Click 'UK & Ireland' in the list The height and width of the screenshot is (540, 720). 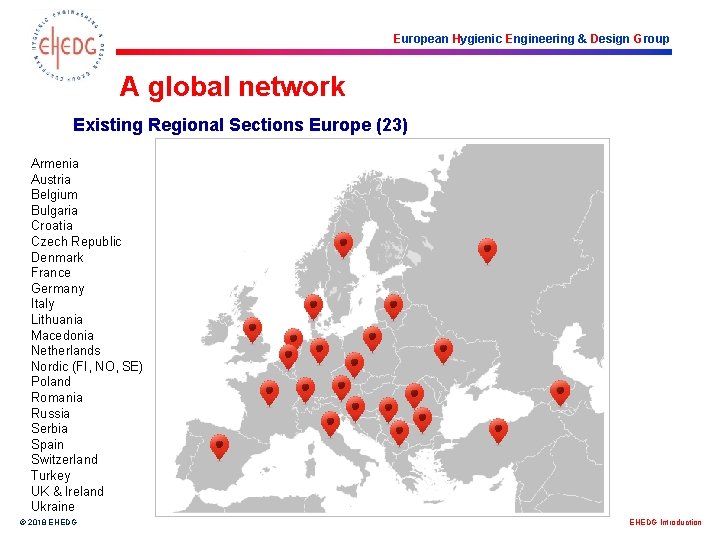click(67, 491)
